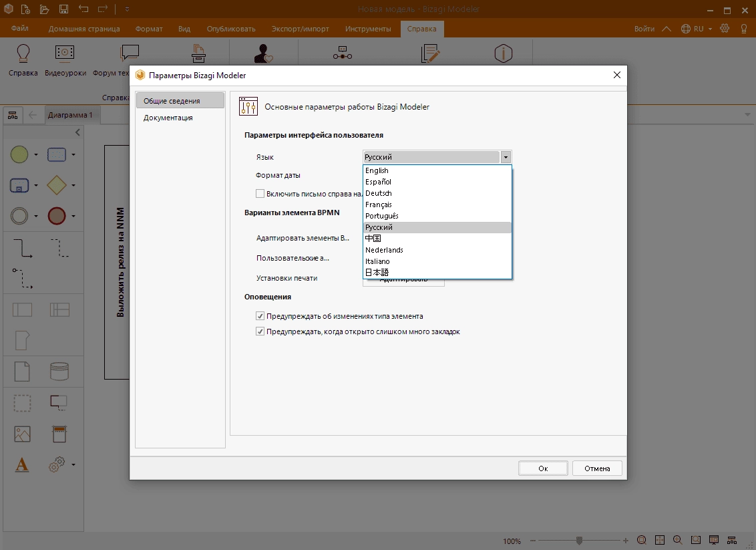The width and height of the screenshot is (756, 550).
Task: Collapse the shapes palette with the chevron
Action: (x=77, y=132)
